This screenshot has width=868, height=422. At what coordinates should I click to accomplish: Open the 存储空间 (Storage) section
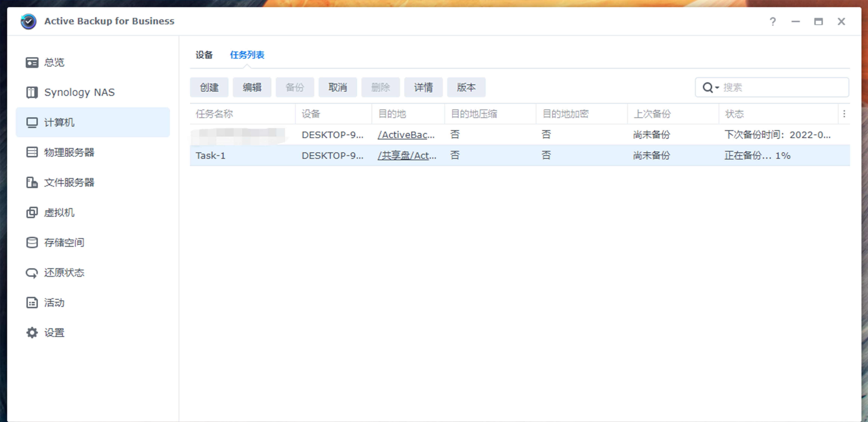pyautogui.click(x=64, y=242)
